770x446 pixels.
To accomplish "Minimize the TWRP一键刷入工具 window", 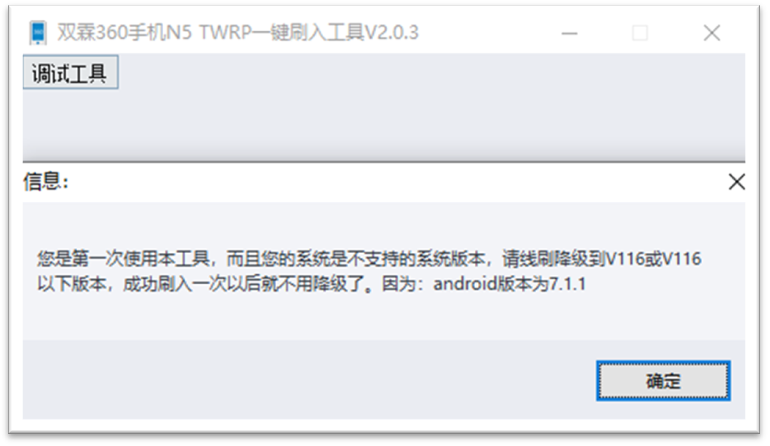I will (570, 33).
